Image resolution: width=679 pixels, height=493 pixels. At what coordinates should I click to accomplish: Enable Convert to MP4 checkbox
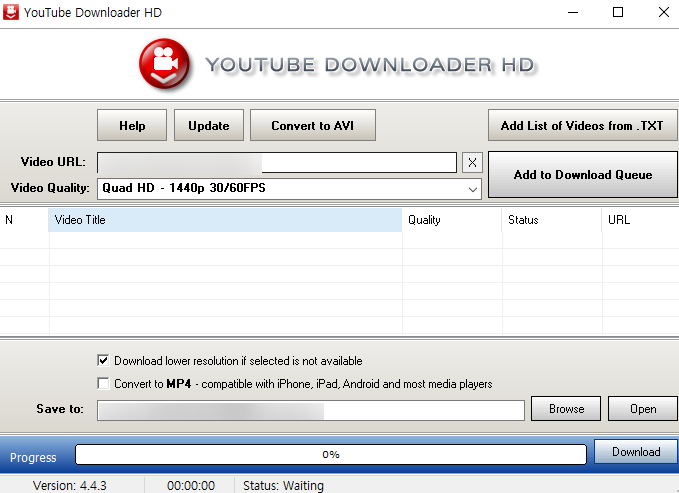103,383
